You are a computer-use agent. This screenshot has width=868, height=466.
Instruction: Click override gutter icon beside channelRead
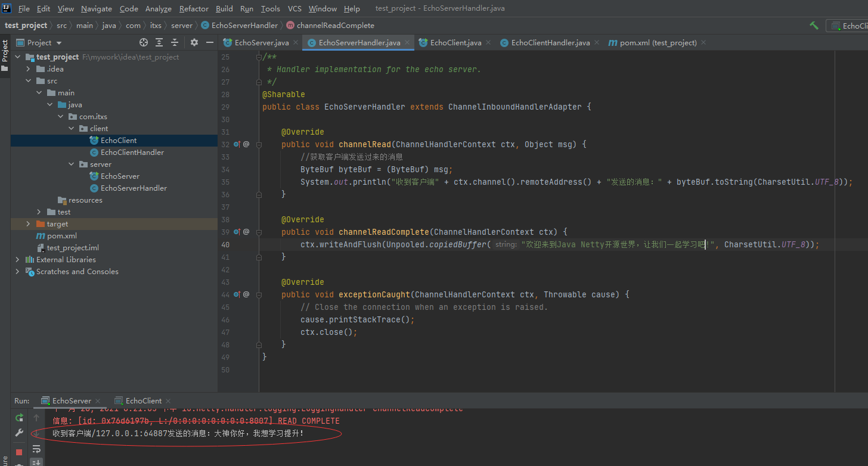click(x=237, y=144)
